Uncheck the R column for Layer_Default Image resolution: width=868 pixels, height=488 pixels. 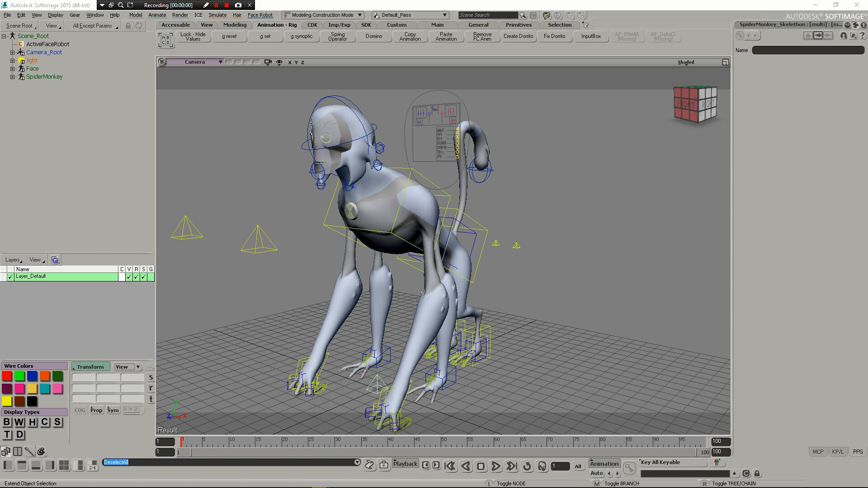[136, 277]
